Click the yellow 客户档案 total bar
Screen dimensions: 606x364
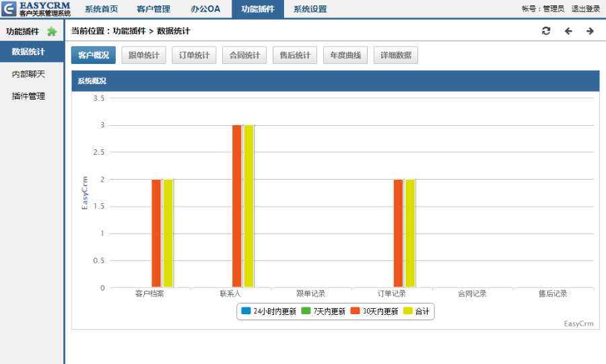point(168,233)
